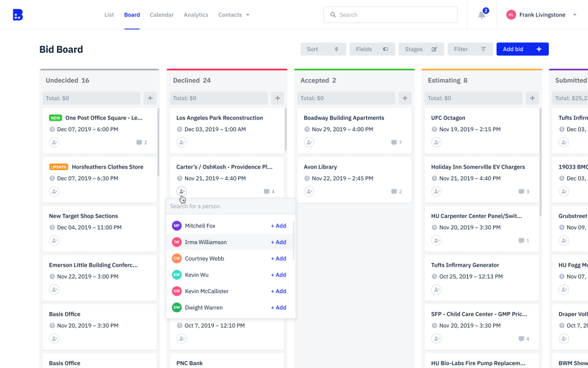Screen dimensions: 588x368
Task: Assign a person on One Post Office Square card
Action: [x=54, y=142]
